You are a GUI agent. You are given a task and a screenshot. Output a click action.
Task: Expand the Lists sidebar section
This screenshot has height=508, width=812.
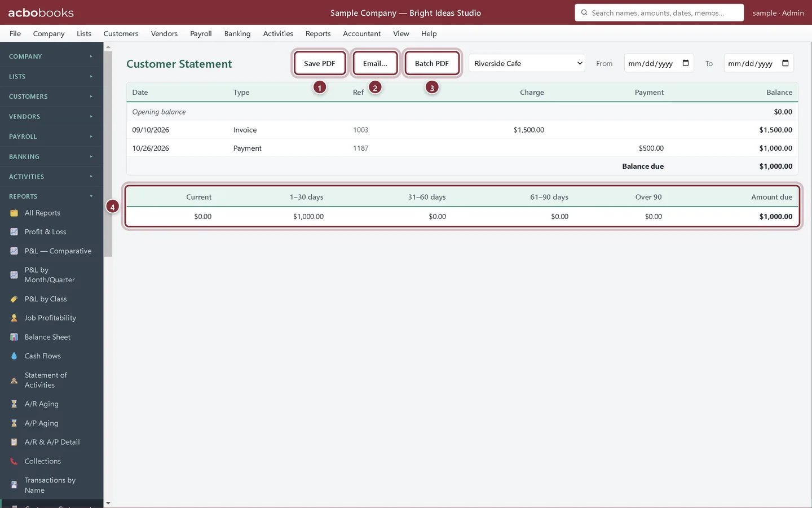point(51,77)
